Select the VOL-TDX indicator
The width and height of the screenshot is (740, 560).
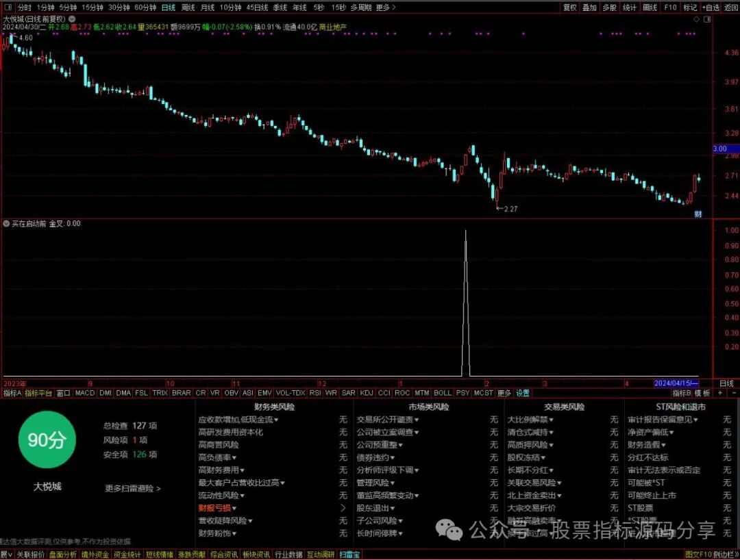pyautogui.click(x=291, y=393)
